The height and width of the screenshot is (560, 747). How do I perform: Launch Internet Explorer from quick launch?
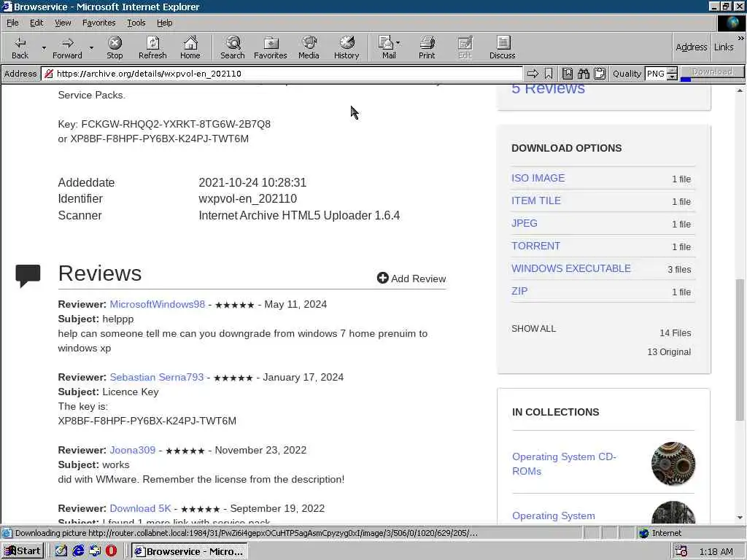coord(78,551)
